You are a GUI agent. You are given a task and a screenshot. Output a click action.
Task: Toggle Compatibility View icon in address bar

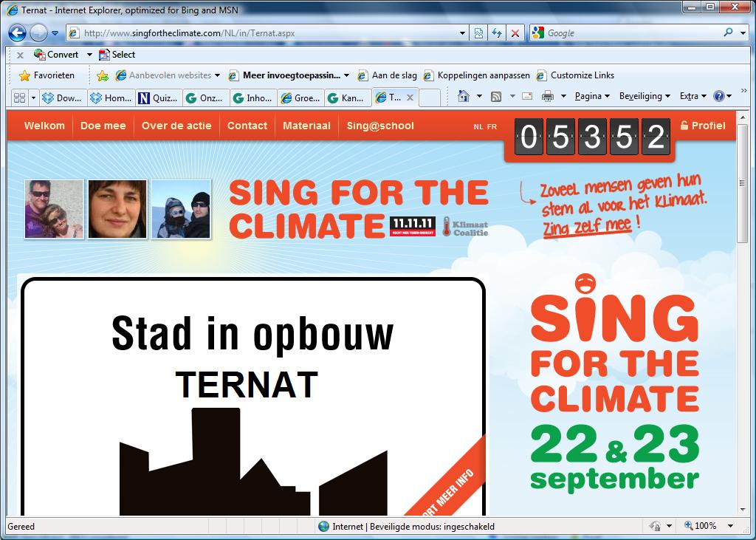pyautogui.click(x=478, y=33)
